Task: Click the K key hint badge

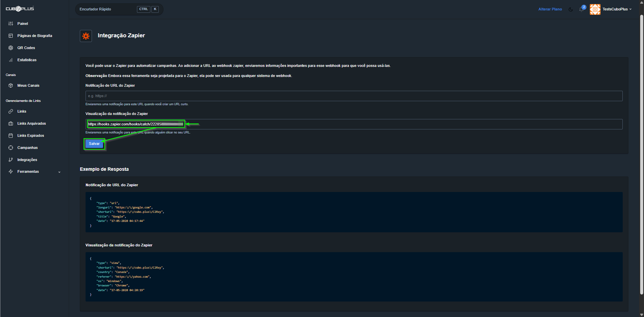Action: coord(155,9)
